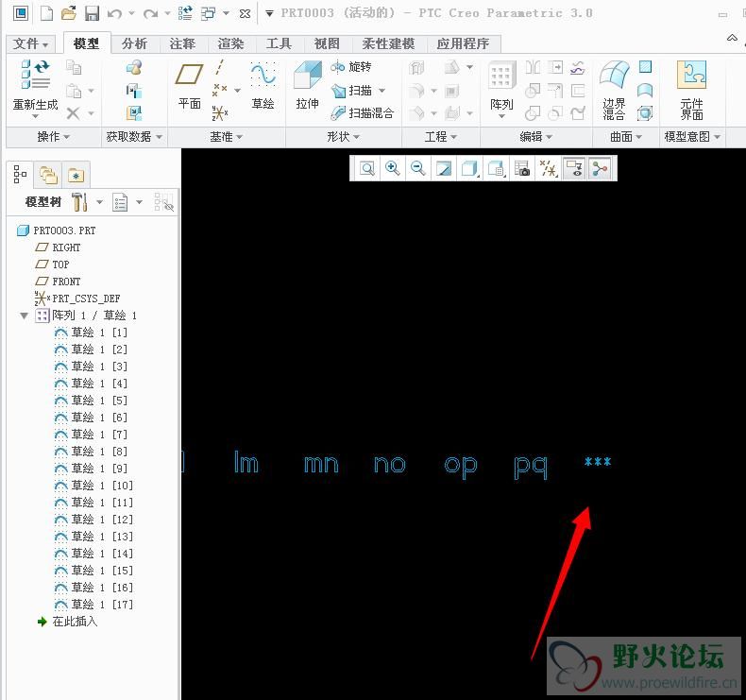
Task: Click the View Manager icon
Action: point(522,168)
